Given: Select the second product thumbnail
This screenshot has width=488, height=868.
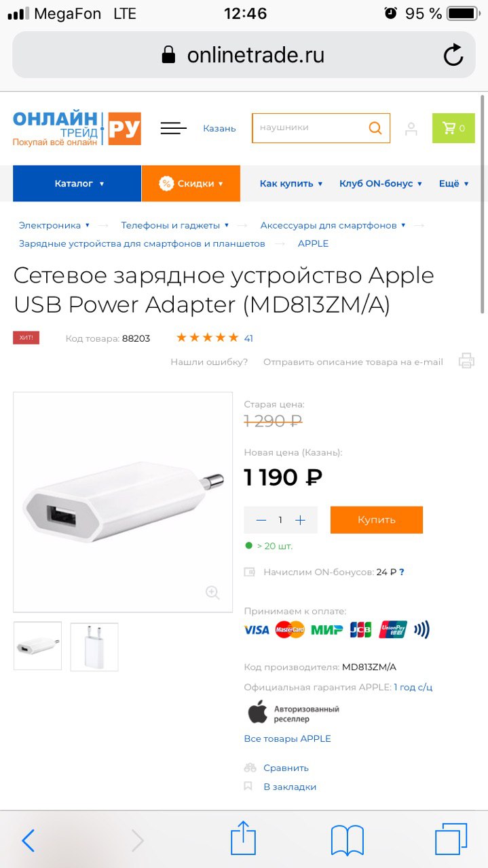Looking at the screenshot, I should [x=94, y=647].
